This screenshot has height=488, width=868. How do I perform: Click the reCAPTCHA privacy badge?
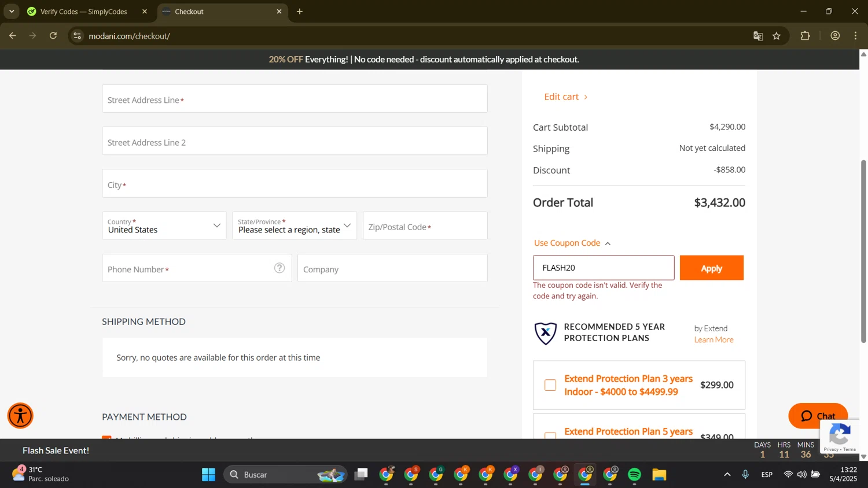click(x=840, y=437)
